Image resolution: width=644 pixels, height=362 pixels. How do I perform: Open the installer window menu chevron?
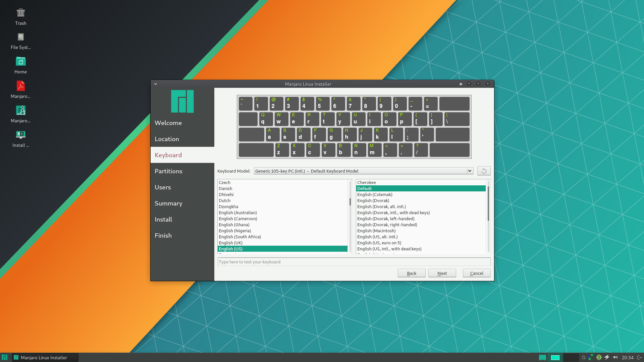pos(156,84)
